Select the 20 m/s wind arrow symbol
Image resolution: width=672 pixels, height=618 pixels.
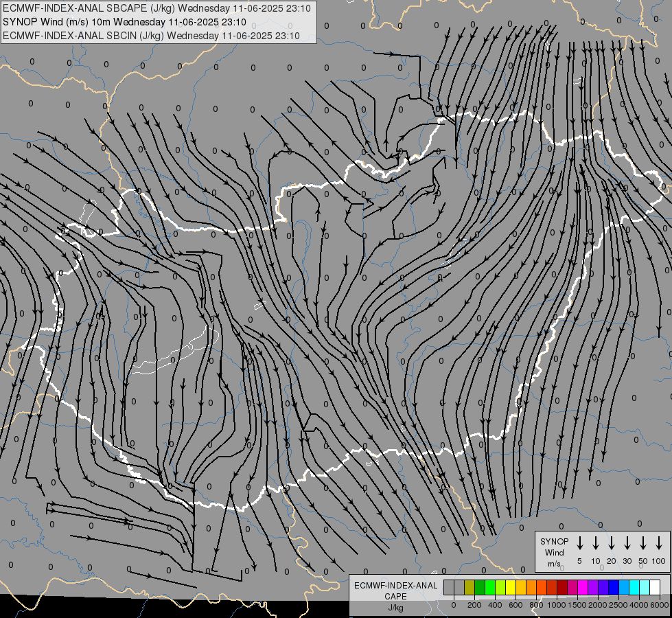coord(611,543)
